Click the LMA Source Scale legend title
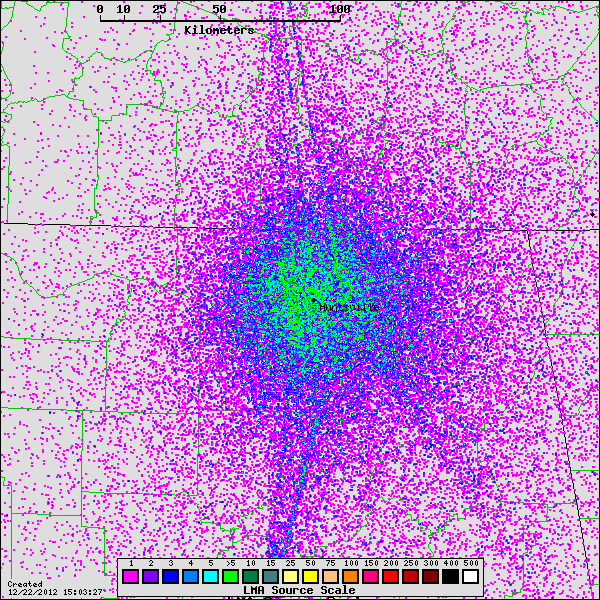The height and width of the screenshot is (600, 600). [299, 591]
